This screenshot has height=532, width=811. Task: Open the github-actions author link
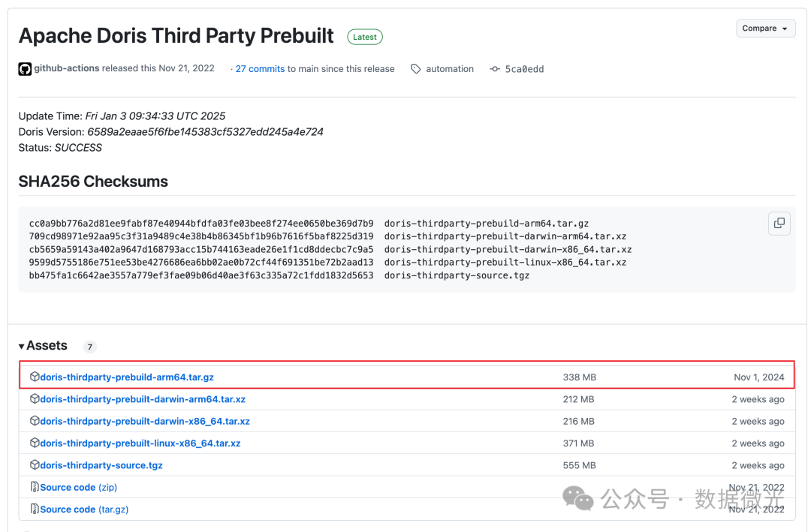67,68
